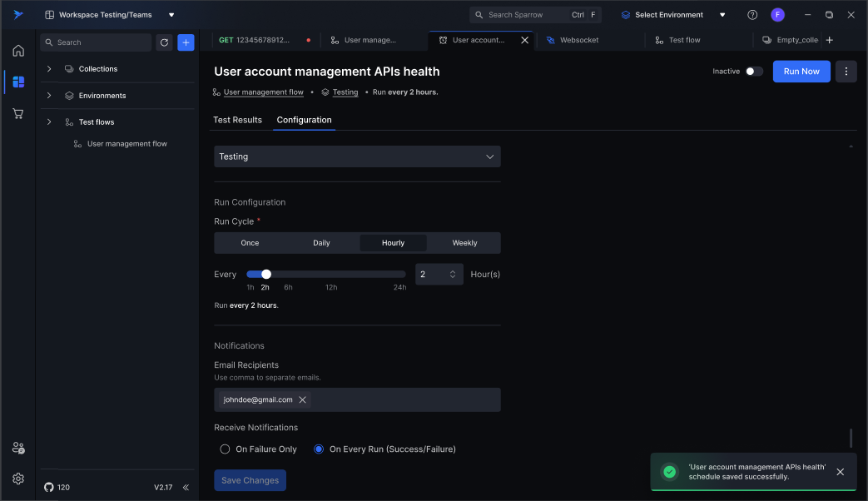
Task: Switch to the Test Results tab
Action: (237, 120)
